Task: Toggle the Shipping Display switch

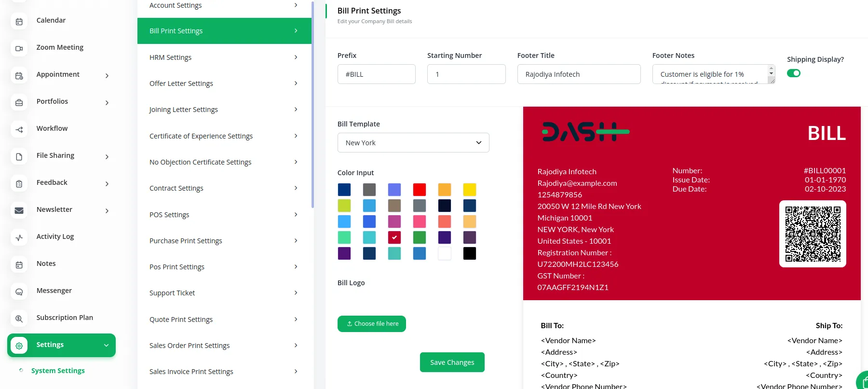Action: [793, 73]
